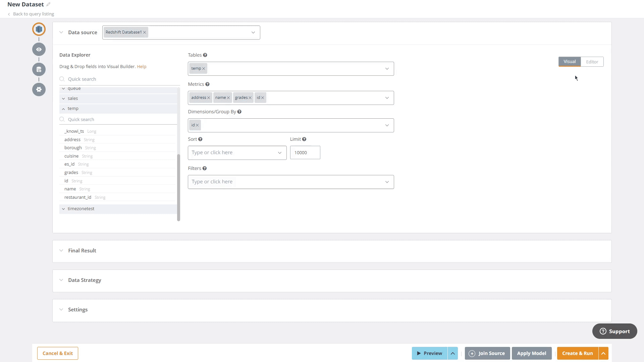Click the data strategy stack icon

click(39, 69)
